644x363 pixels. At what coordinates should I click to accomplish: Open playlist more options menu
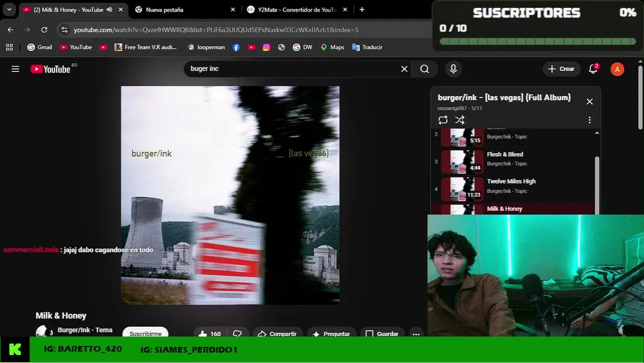[x=590, y=120]
